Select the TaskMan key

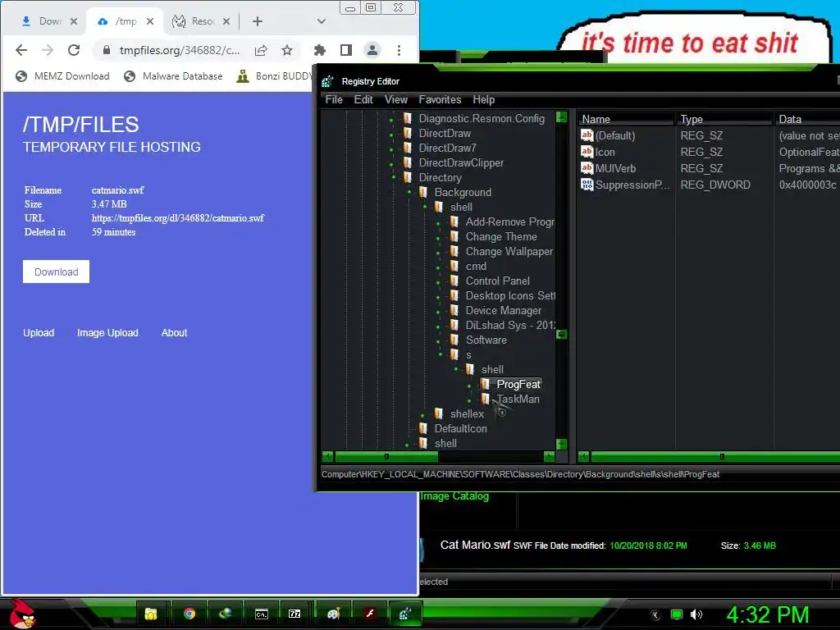click(518, 399)
